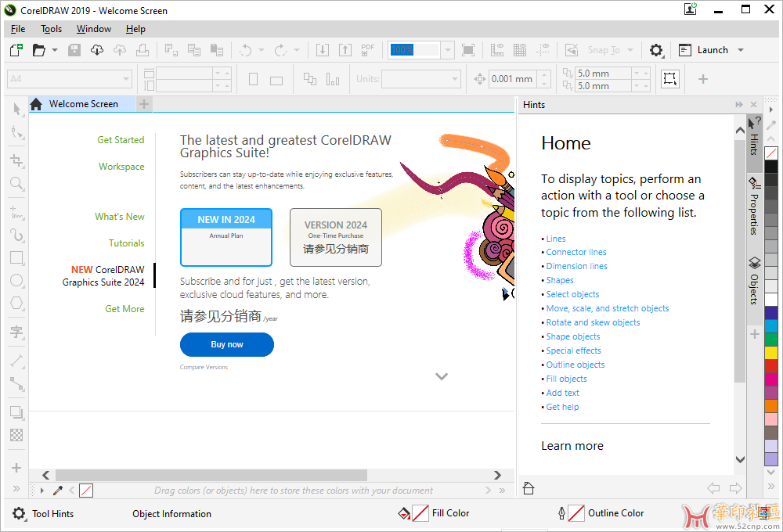Viewport: 783px width, 532px height.
Task: Pick the orange swatch in the palette
Action: coord(771,406)
